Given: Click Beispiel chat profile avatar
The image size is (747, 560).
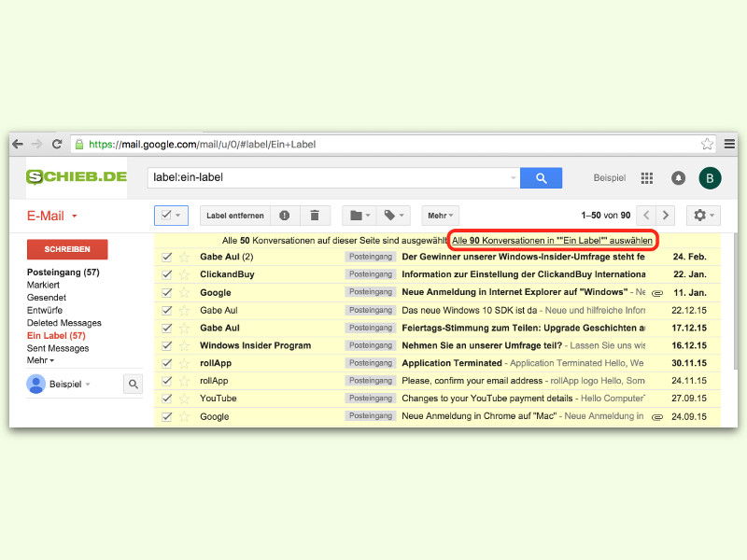Looking at the screenshot, I should (x=36, y=384).
